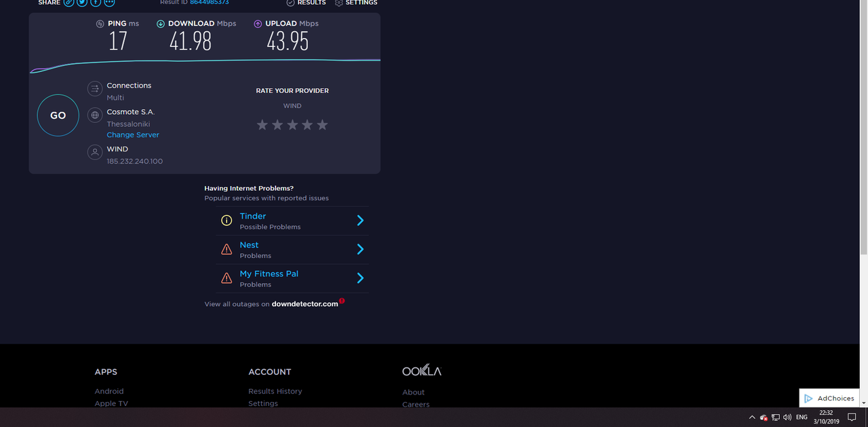Click yellow info icon beside Tinder

tap(226, 221)
